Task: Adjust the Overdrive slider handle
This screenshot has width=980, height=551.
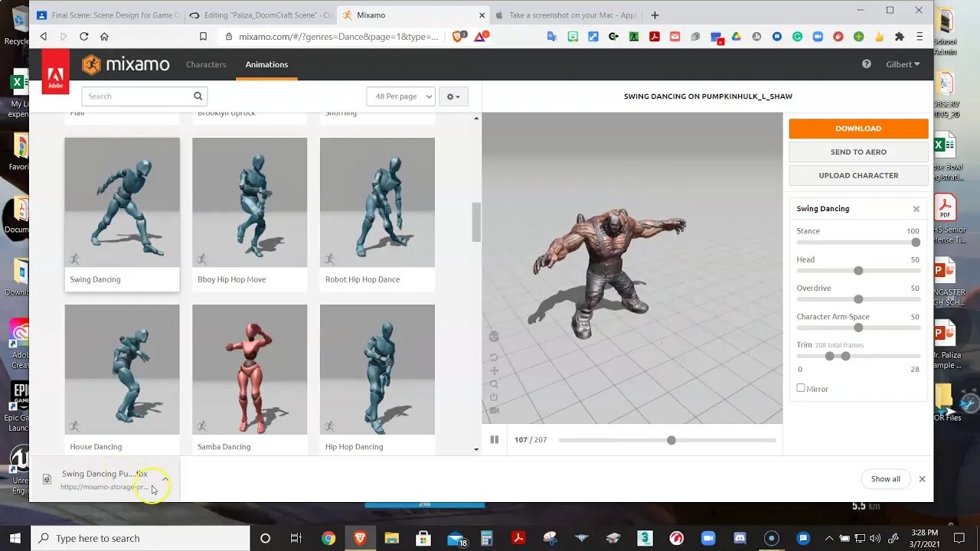Action: coord(858,299)
